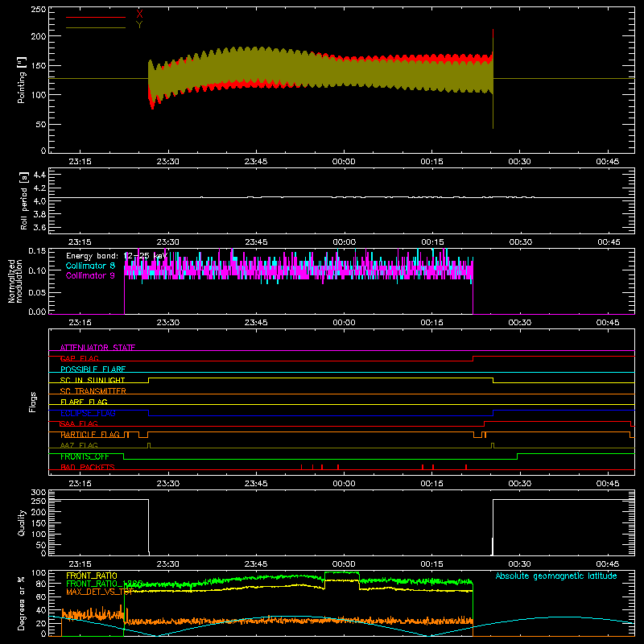Select the SC_IN_SUNLIGHT label
The width and height of the screenshot is (644, 644).
[x=93, y=380]
